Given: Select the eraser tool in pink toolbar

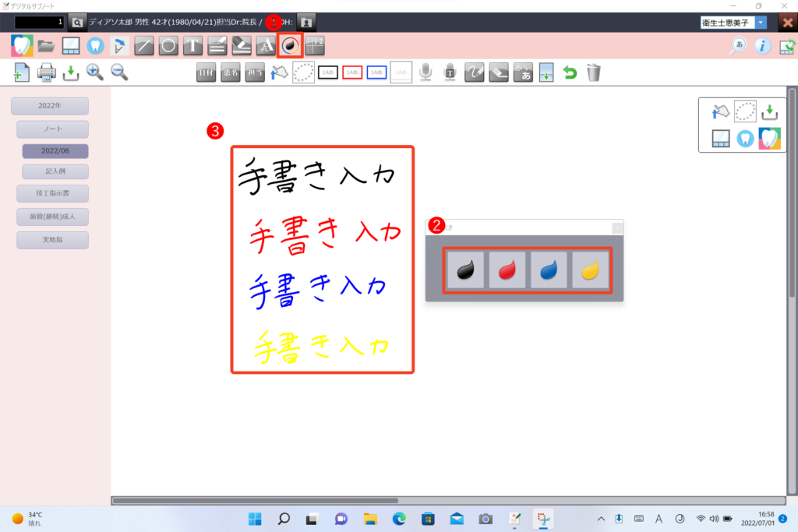Looking at the screenshot, I should (242, 46).
